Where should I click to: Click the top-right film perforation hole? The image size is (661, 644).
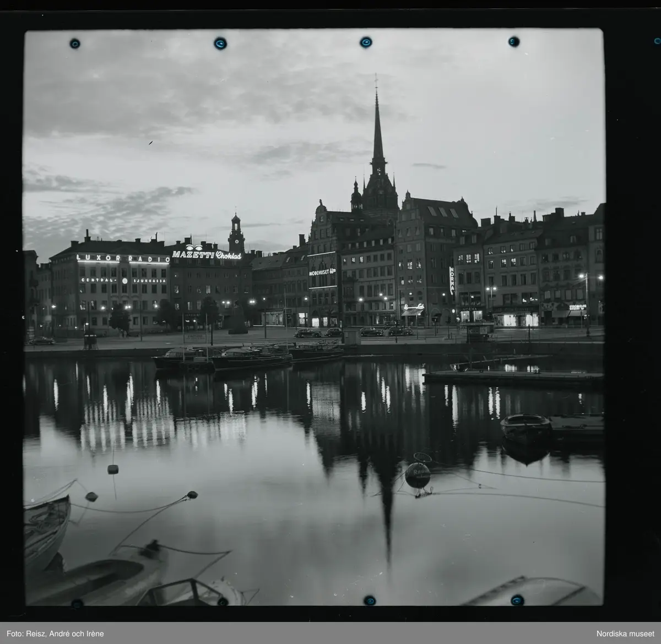tap(513, 41)
